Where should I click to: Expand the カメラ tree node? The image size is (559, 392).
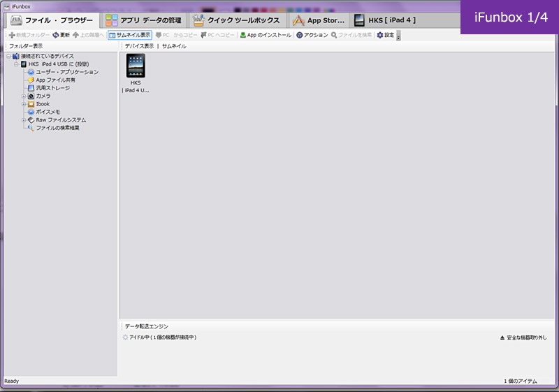point(24,96)
